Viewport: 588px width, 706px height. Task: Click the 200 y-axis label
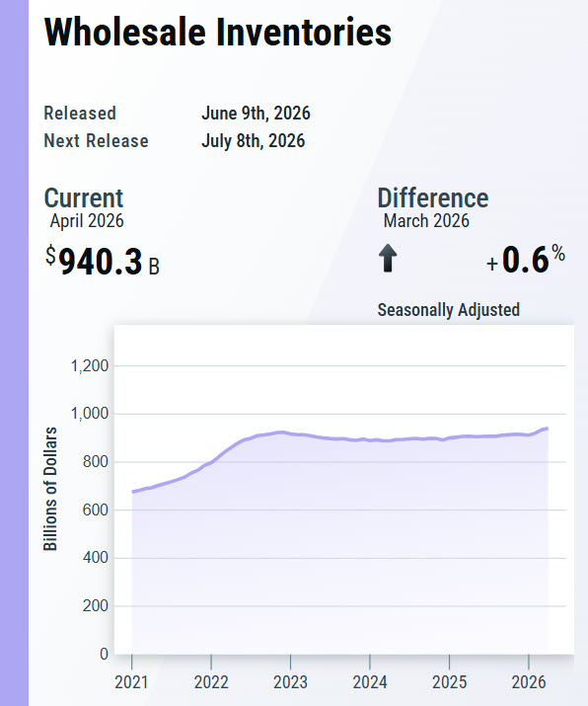click(x=96, y=606)
